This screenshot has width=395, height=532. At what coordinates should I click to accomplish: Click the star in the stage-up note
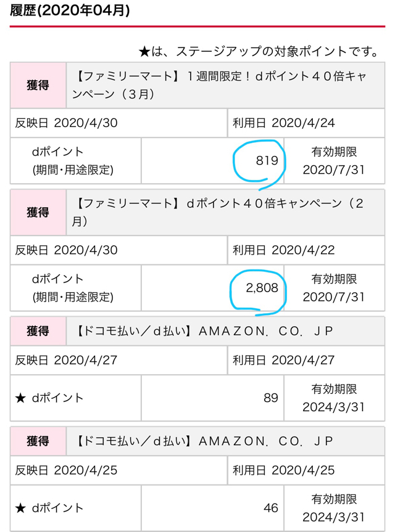[x=144, y=52]
